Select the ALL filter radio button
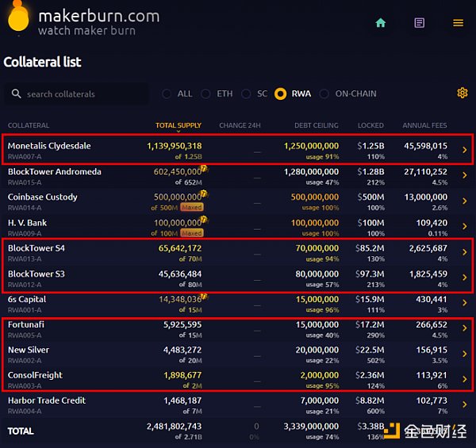Screen dimensions: 476x448 click(x=167, y=94)
